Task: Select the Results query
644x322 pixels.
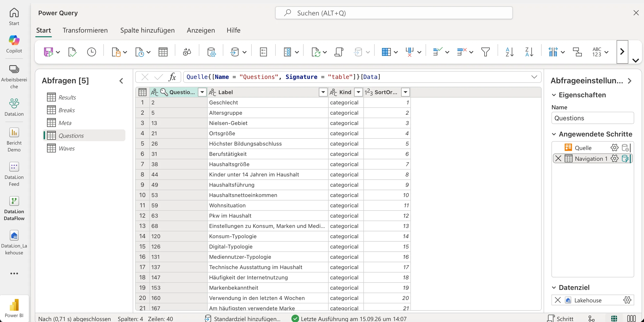Action: 84,97
